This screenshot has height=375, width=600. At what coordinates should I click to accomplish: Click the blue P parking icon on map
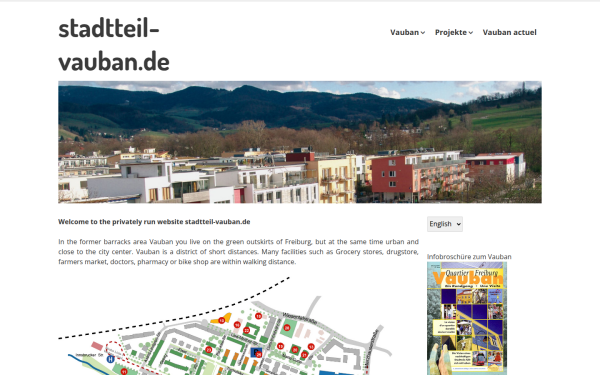coord(256,352)
